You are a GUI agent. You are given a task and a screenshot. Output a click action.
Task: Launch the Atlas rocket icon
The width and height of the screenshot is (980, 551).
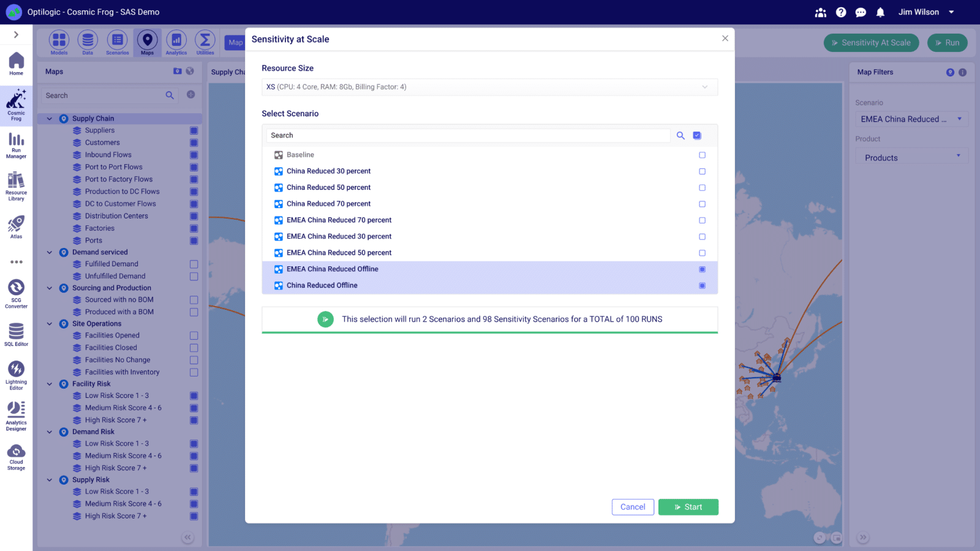16,227
